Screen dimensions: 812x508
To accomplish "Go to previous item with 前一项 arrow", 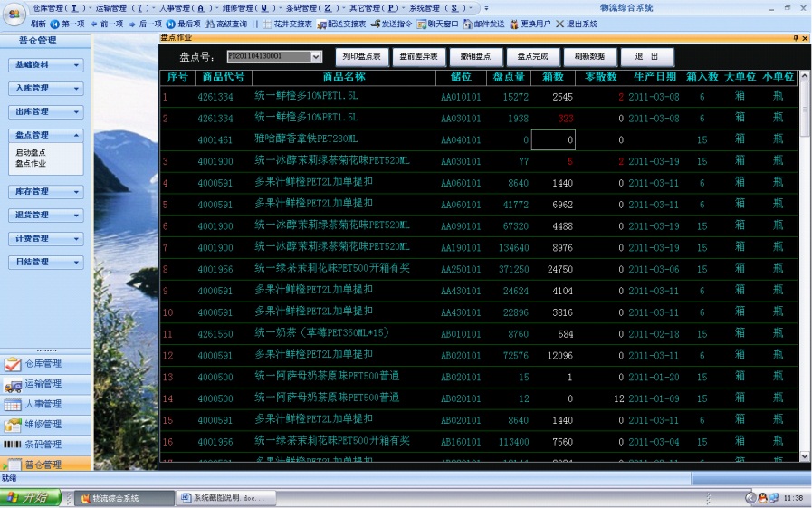I will 94,24.
